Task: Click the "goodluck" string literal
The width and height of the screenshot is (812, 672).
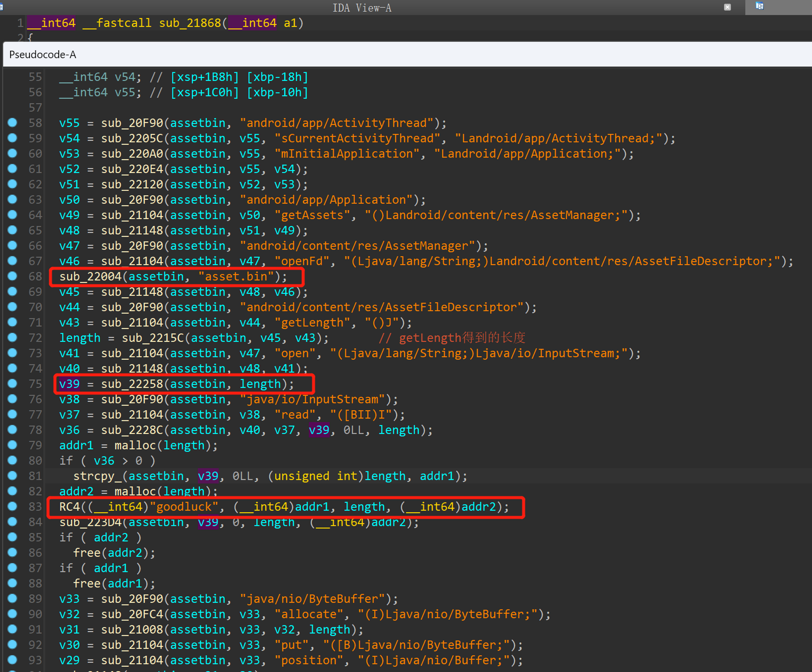Action: (184, 507)
